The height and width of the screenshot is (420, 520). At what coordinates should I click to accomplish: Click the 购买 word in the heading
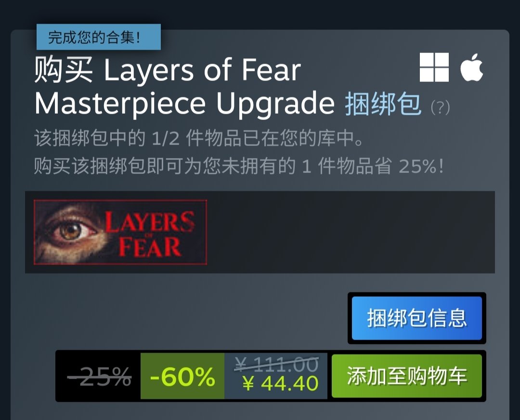tap(64, 69)
